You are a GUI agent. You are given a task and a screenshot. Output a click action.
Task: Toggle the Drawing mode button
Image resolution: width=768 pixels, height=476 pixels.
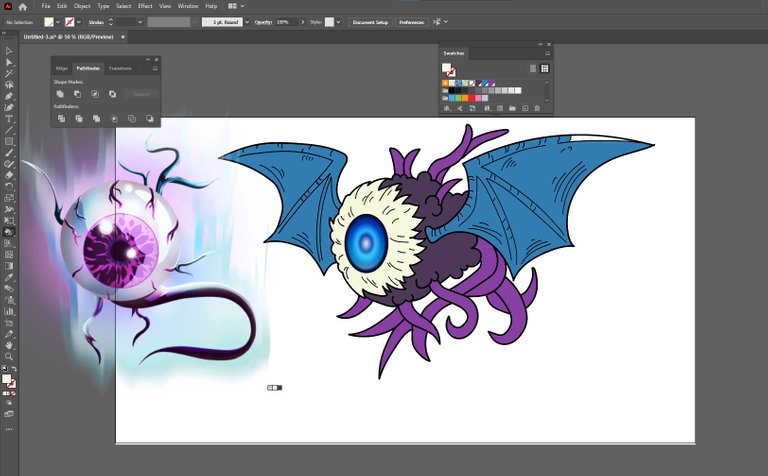9,403
